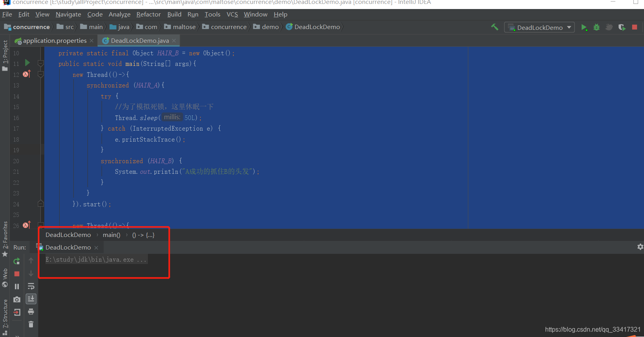644x337 pixels.
Task: Close the DeadLockDemo.java tab
Action: pyautogui.click(x=174, y=41)
